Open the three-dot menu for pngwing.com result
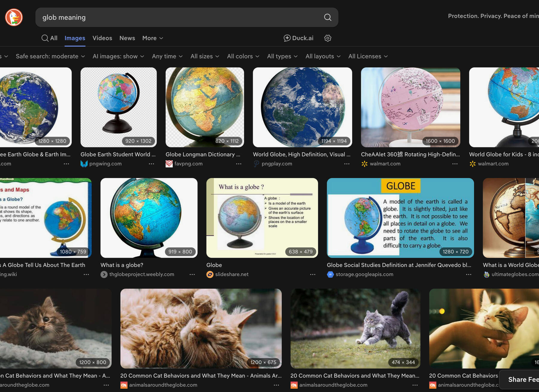Screen dimensions: 539x392 tap(151, 164)
